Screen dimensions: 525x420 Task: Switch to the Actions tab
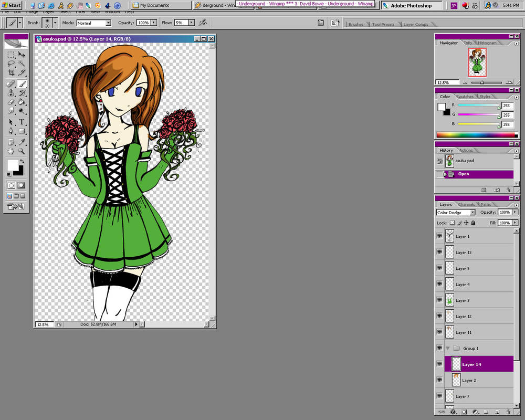click(466, 150)
